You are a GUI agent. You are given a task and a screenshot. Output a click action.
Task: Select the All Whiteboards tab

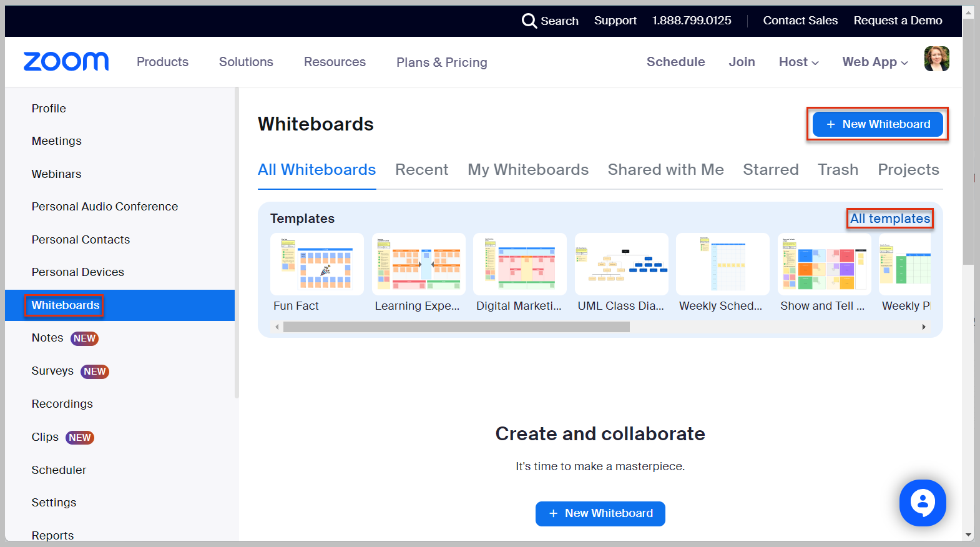[x=316, y=170]
